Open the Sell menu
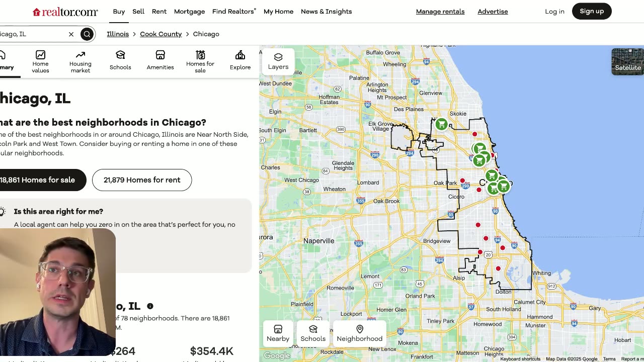 click(x=138, y=12)
